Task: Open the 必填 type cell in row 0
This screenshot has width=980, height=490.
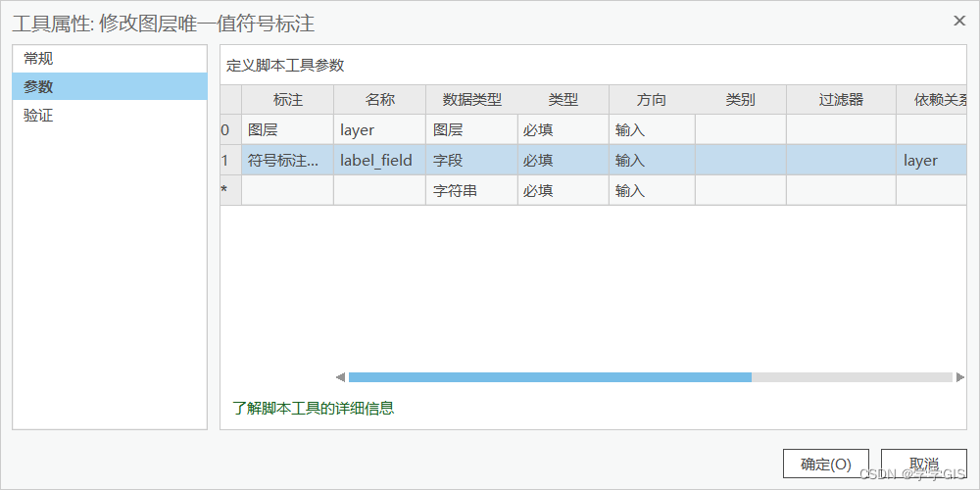Action: click(x=563, y=130)
